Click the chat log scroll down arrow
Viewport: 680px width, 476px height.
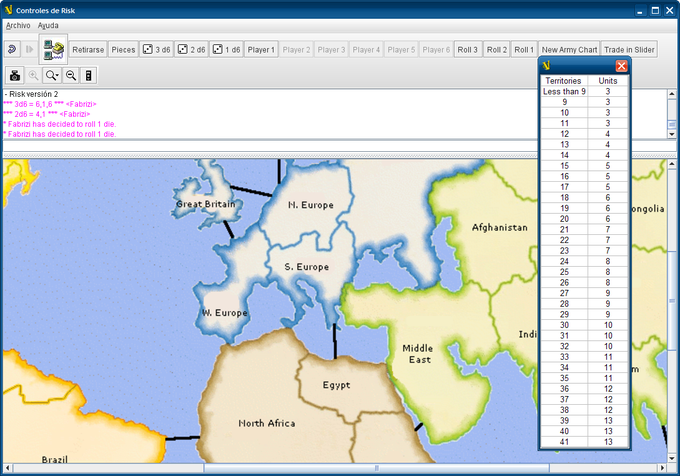672,134
